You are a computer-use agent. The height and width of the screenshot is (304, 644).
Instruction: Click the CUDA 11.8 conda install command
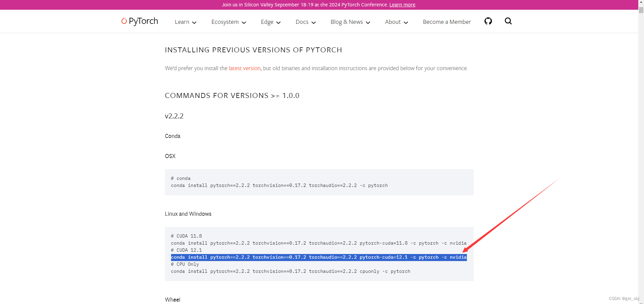click(x=319, y=243)
